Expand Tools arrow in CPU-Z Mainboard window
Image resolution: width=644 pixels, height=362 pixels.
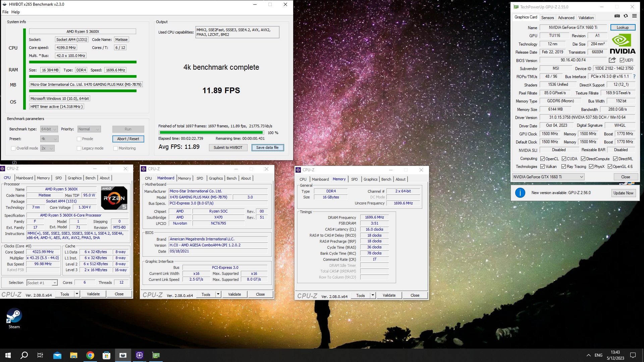(x=218, y=294)
